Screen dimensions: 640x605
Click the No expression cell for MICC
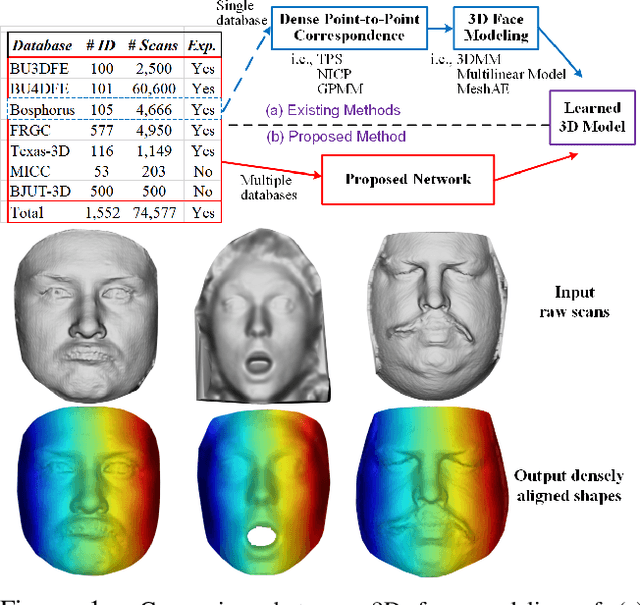point(203,171)
